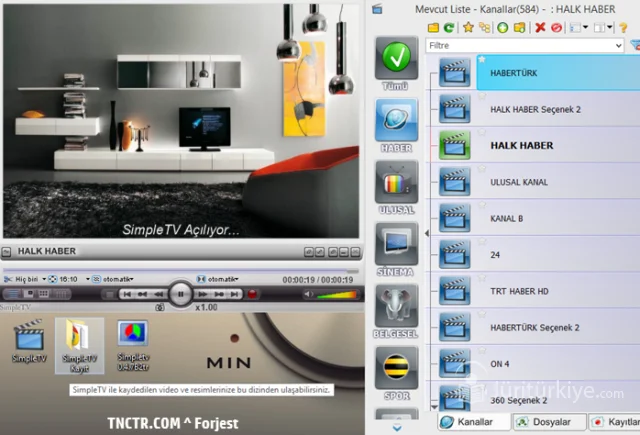Open the panel layout dropdown arrow
The height and width of the screenshot is (435, 640).
(610, 27)
